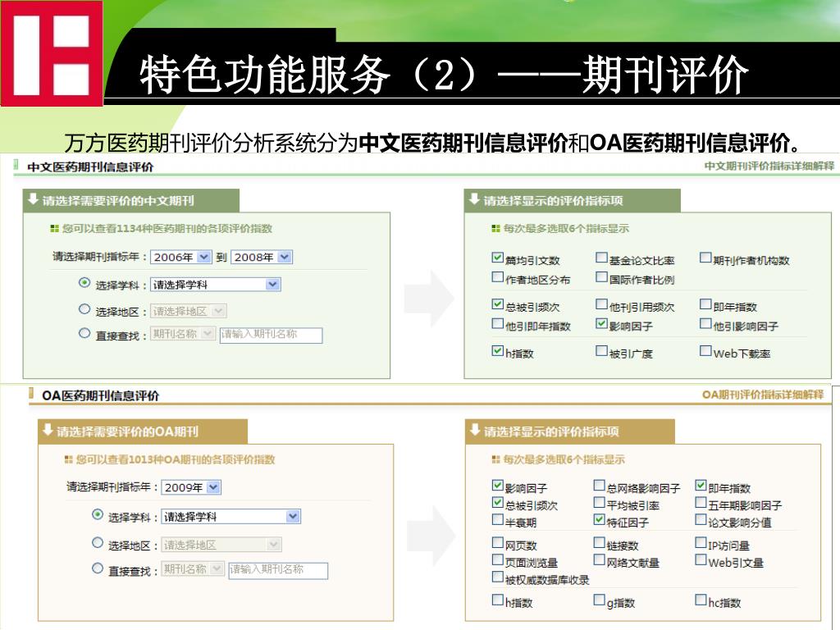
Task: Check the hc指数 checkbox
Action: (701, 600)
